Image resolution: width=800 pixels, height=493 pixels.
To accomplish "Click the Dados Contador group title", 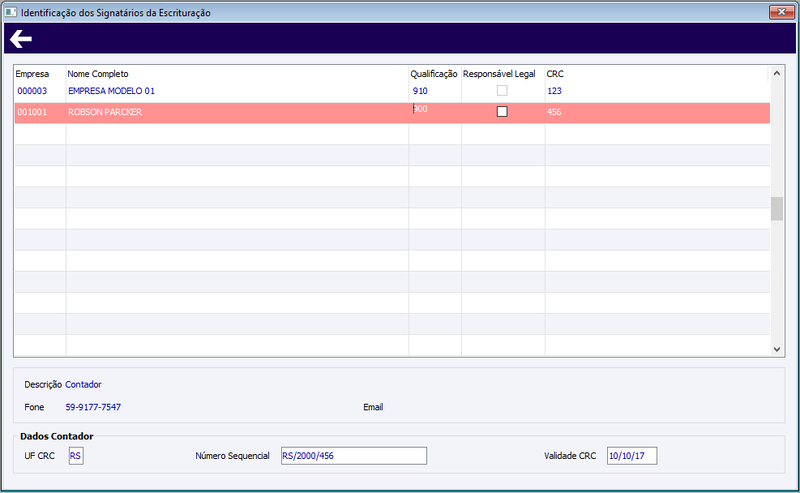I will coord(57,436).
